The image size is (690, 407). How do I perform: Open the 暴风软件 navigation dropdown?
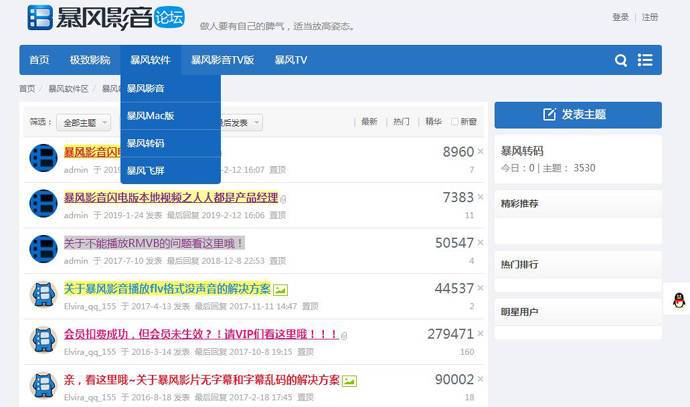point(150,60)
